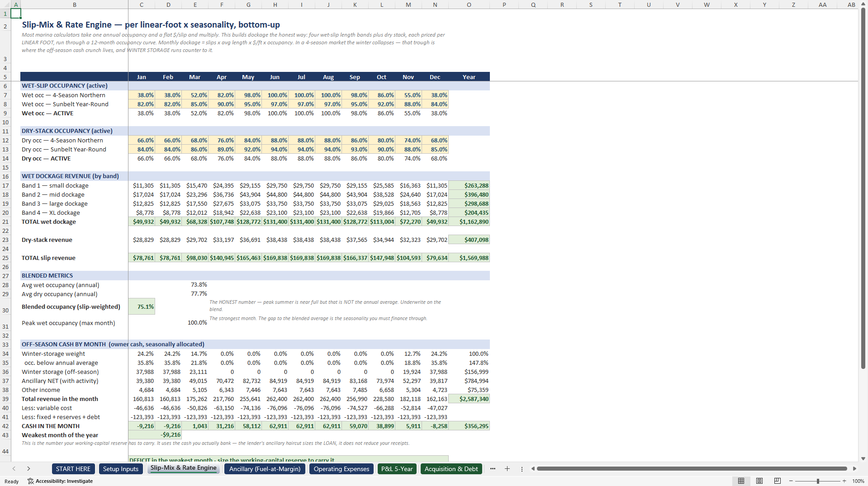Screen dimensions: 868x486
Task: Select Band 2 yearly total $396,480
Action: (x=469, y=194)
